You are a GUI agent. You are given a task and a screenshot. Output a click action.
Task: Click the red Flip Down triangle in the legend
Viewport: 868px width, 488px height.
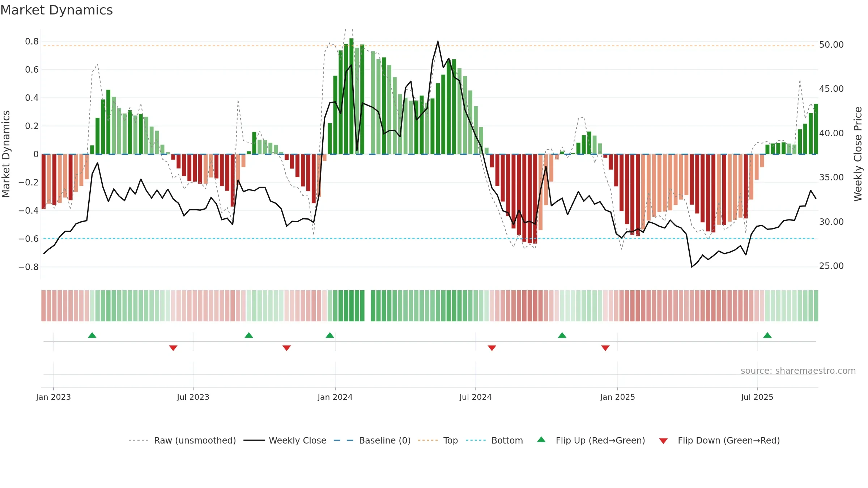tap(663, 441)
